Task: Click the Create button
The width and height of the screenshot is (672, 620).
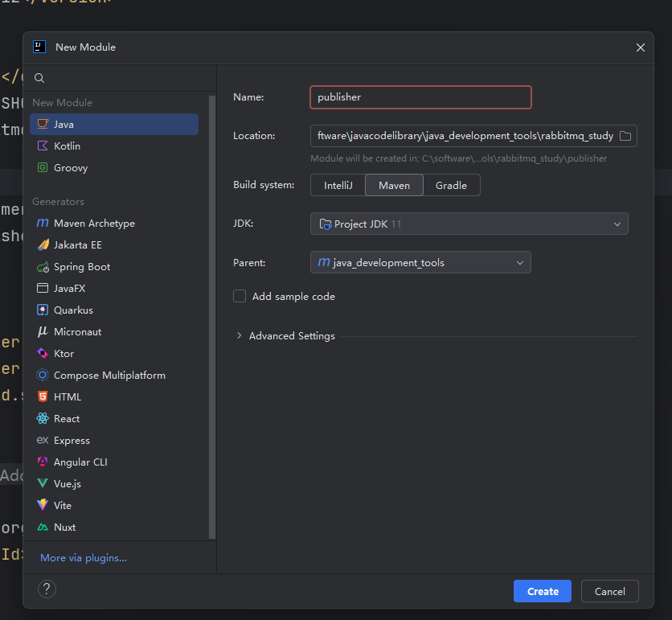Action: [542, 591]
